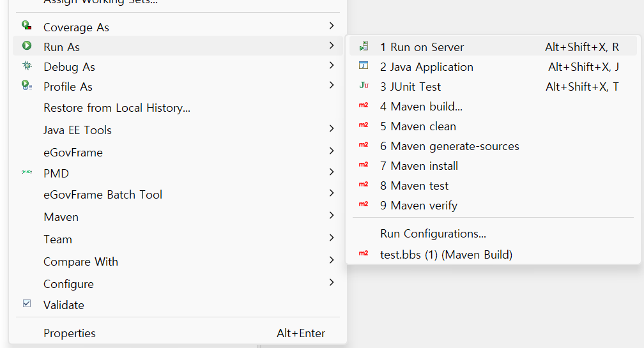This screenshot has height=348, width=644.
Task: Open Properties from context menu
Action: coord(70,333)
